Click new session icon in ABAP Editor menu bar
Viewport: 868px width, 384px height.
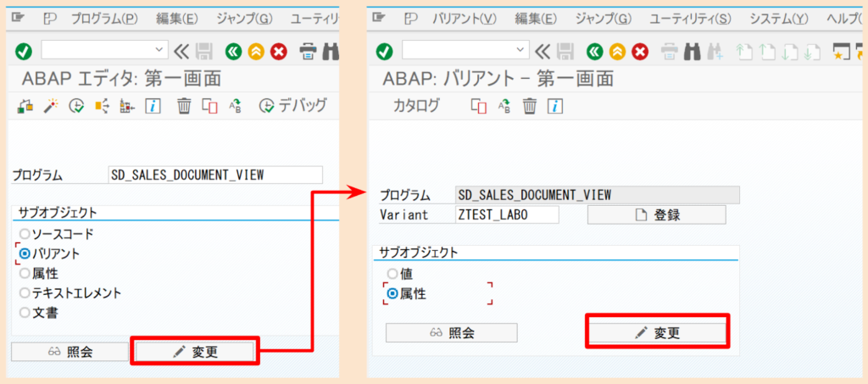pyautogui.click(x=50, y=19)
